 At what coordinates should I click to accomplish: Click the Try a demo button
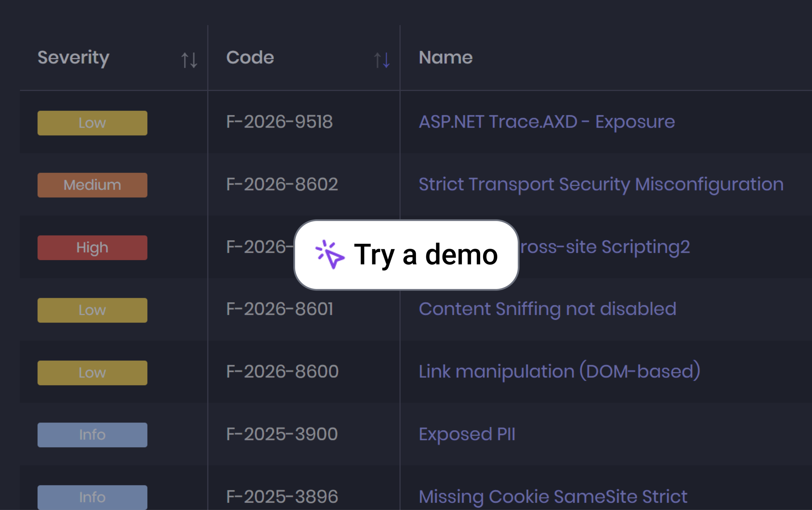[x=406, y=255]
